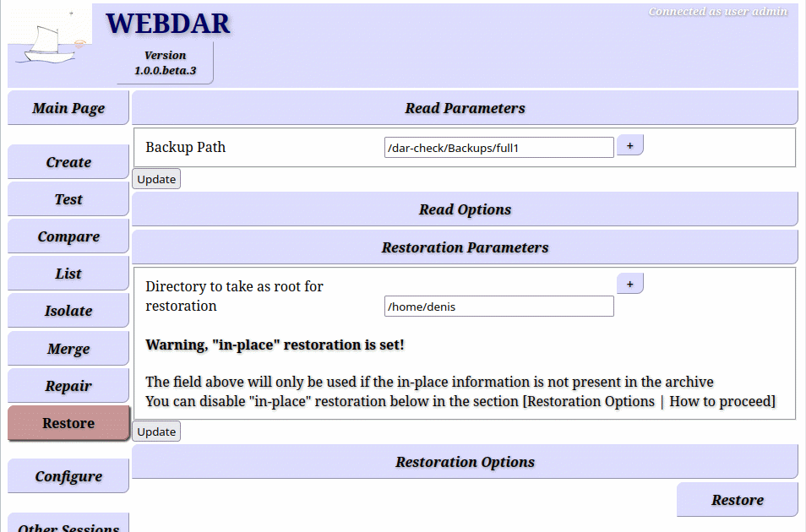The image size is (806, 532).
Task: Expand the Read Options section
Action: pos(465,209)
